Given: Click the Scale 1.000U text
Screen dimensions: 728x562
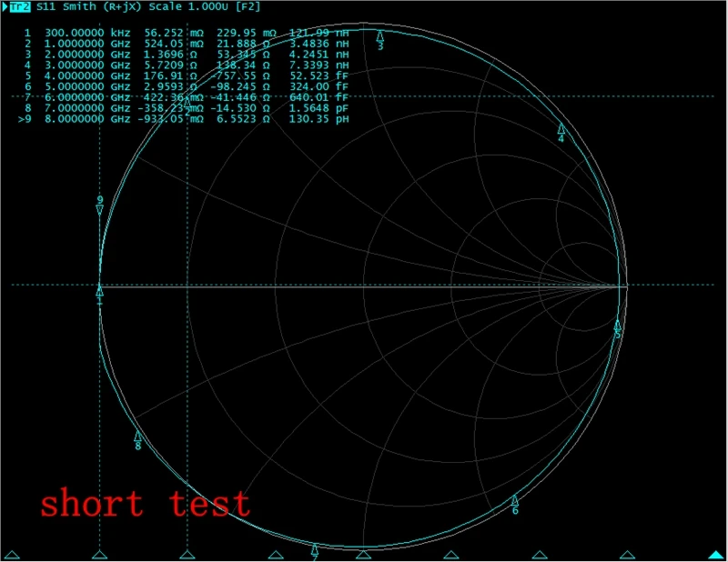Looking at the screenshot, I should coord(188,6).
